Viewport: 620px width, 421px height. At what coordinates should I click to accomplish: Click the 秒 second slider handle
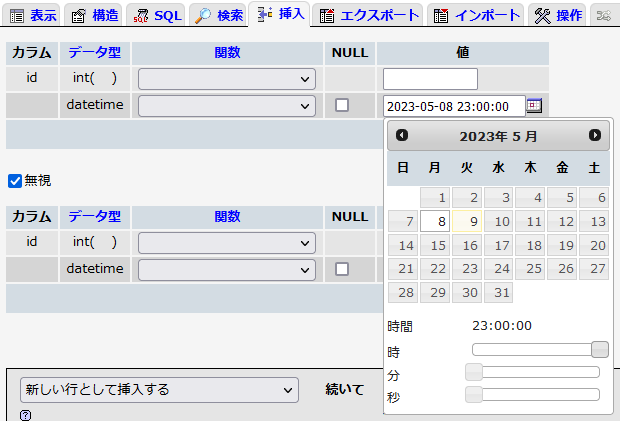tap(474, 395)
